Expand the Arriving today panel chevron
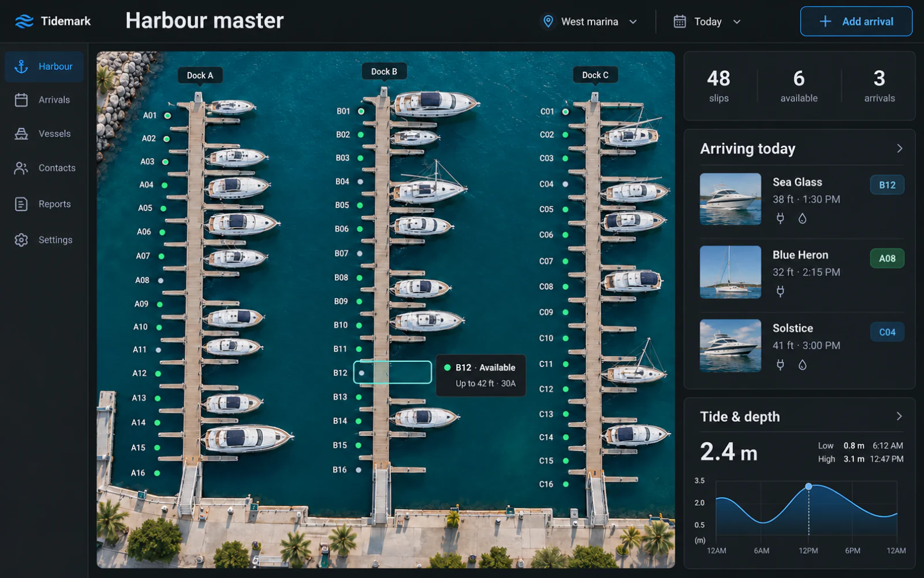The height and width of the screenshot is (578, 924). pyautogui.click(x=899, y=149)
